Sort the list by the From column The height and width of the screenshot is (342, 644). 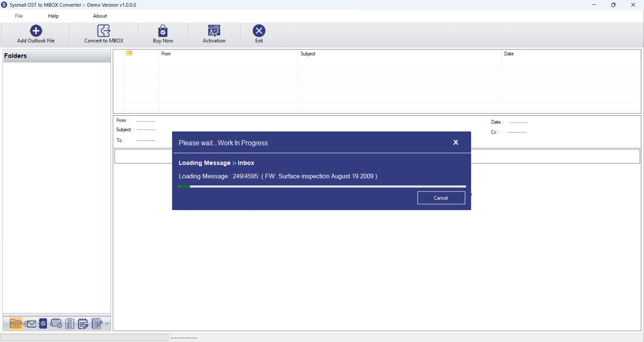pos(228,54)
